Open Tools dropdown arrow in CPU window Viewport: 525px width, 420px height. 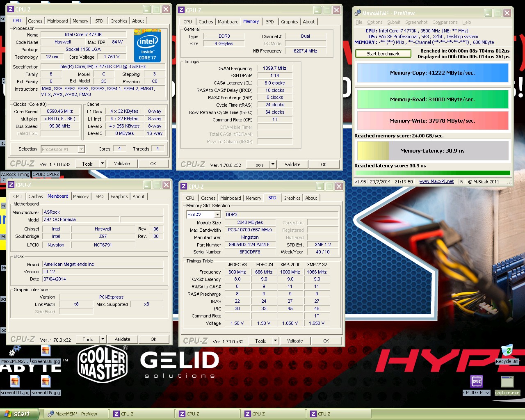[102, 164]
